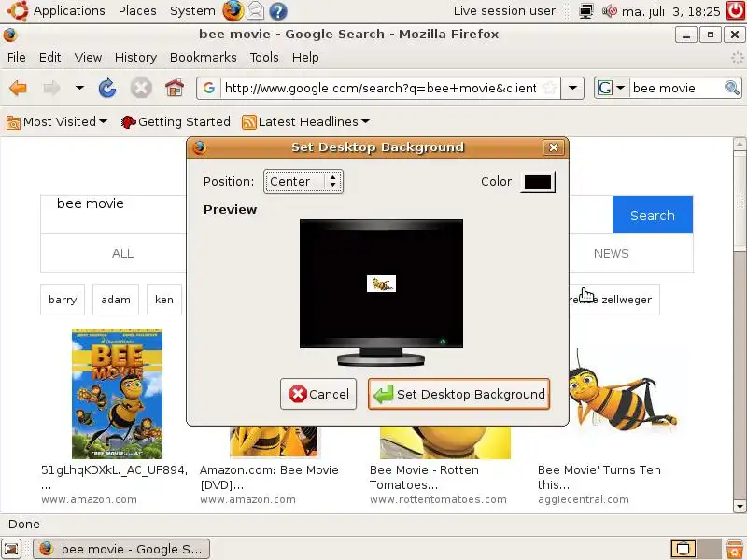The width and height of the screenshot is (747, 560).
Task: Click the black Color swatch button
Action: point(538,181)
